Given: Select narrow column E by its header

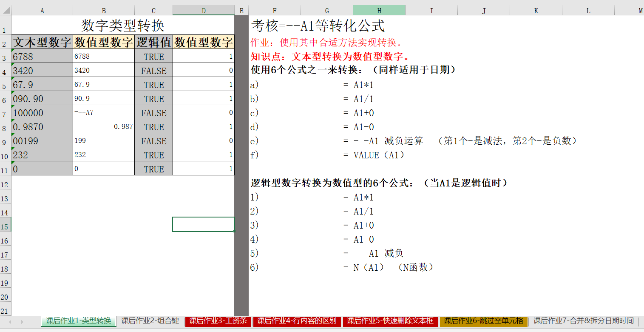Looking at the screenshot, I should [241, 11].
